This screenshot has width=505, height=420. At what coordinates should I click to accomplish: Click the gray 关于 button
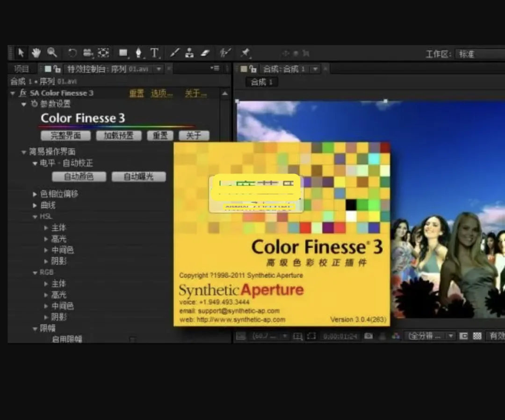click(x=194, y=136)
